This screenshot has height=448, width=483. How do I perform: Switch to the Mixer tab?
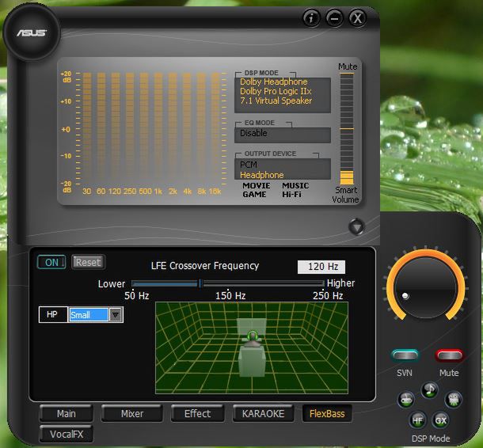point(132,413)
